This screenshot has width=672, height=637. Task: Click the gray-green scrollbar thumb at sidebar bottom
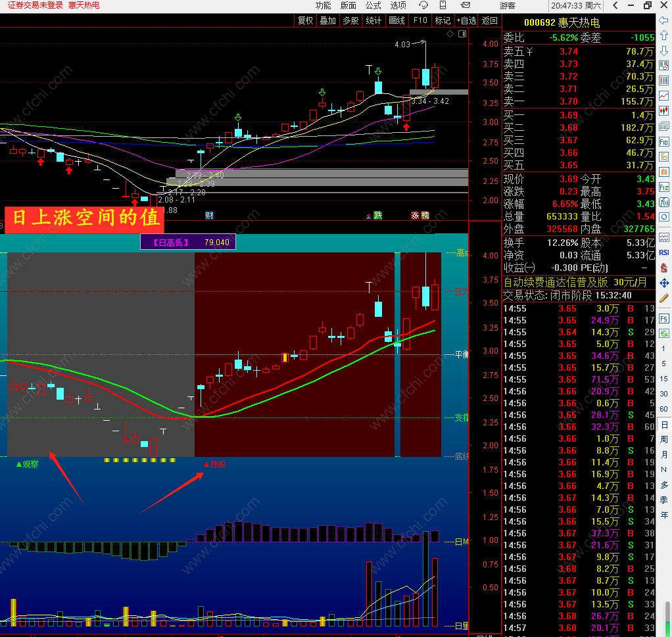tap(667, 618)
